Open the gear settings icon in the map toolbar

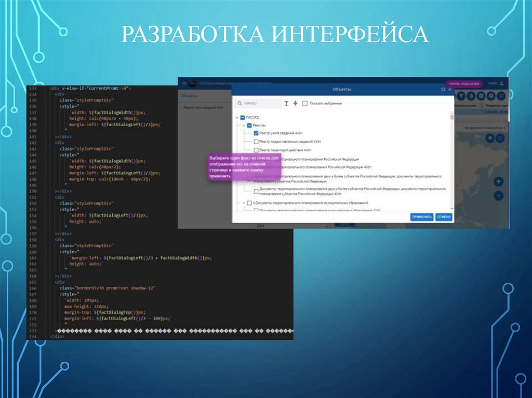click(x=491, y=96)
